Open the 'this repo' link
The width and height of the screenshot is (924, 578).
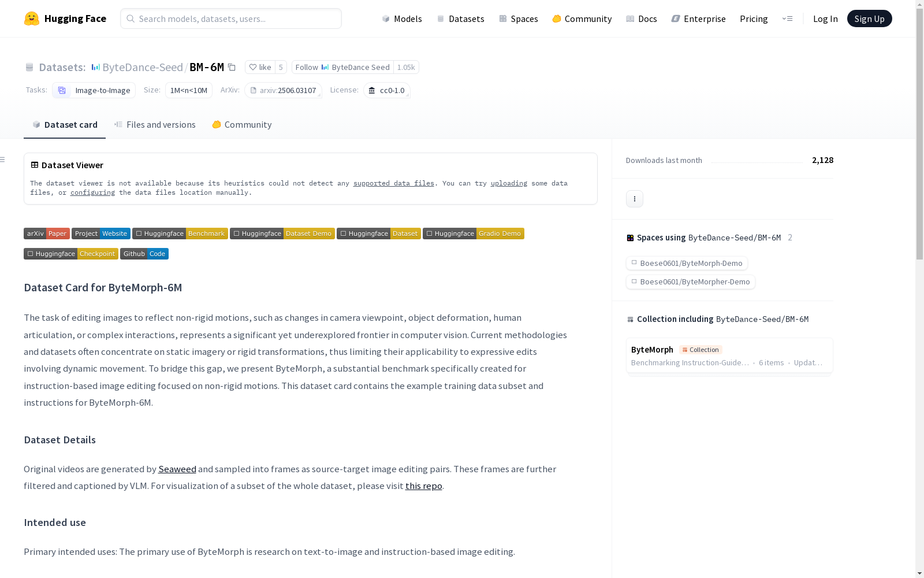(423, 486)
